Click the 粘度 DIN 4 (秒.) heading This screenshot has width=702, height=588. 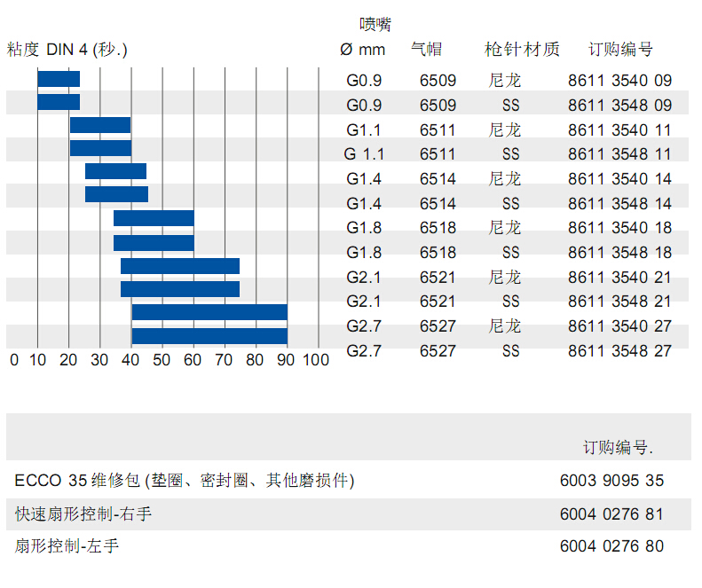67,50
